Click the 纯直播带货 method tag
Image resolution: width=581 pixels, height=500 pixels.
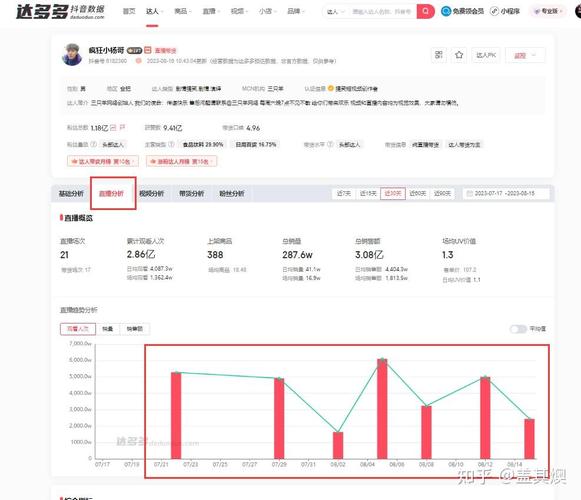click(425, 145)
